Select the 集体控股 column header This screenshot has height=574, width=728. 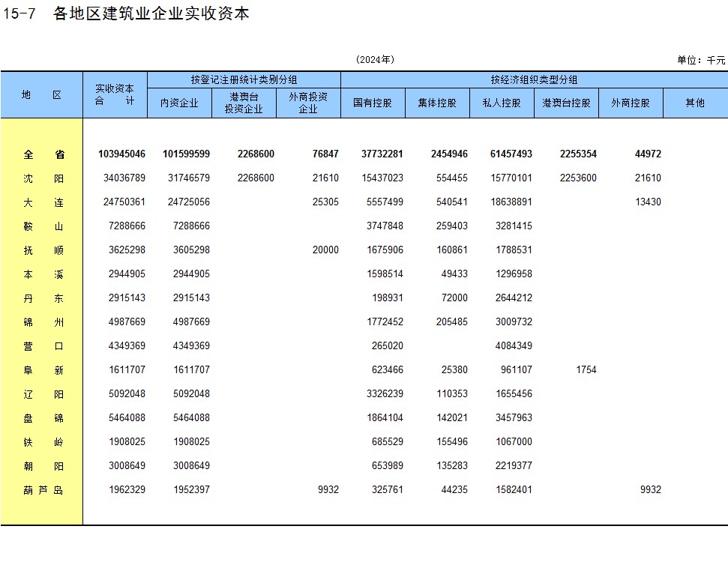click(437, 103)
